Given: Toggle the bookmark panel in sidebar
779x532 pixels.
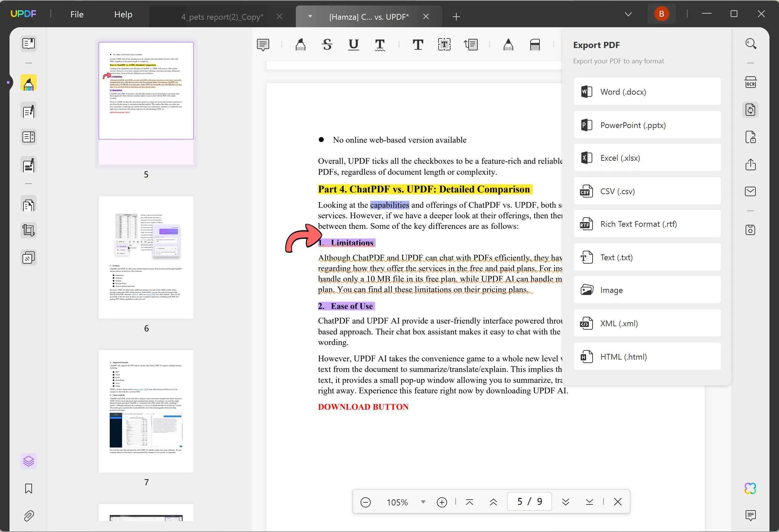Looking at the screenshot, I should 28,488.
